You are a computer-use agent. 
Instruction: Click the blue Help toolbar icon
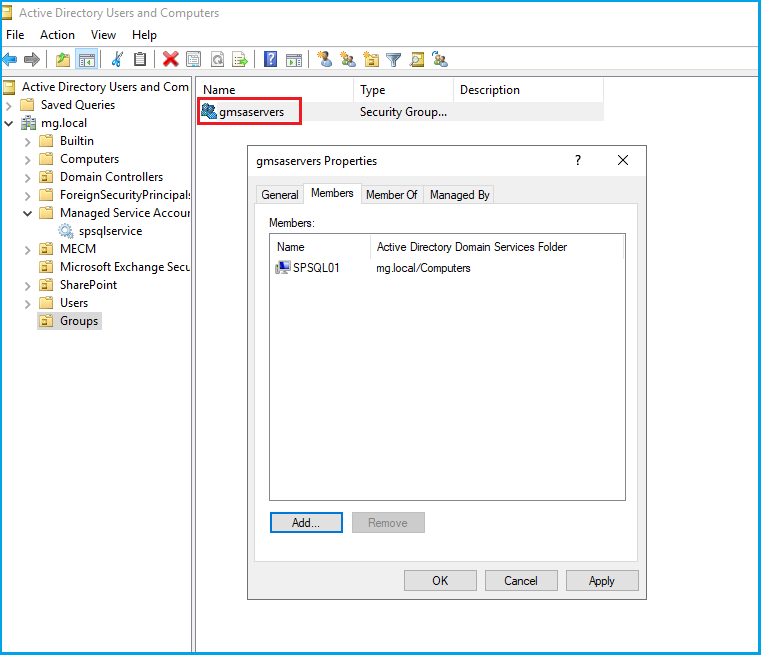[270, 60]
